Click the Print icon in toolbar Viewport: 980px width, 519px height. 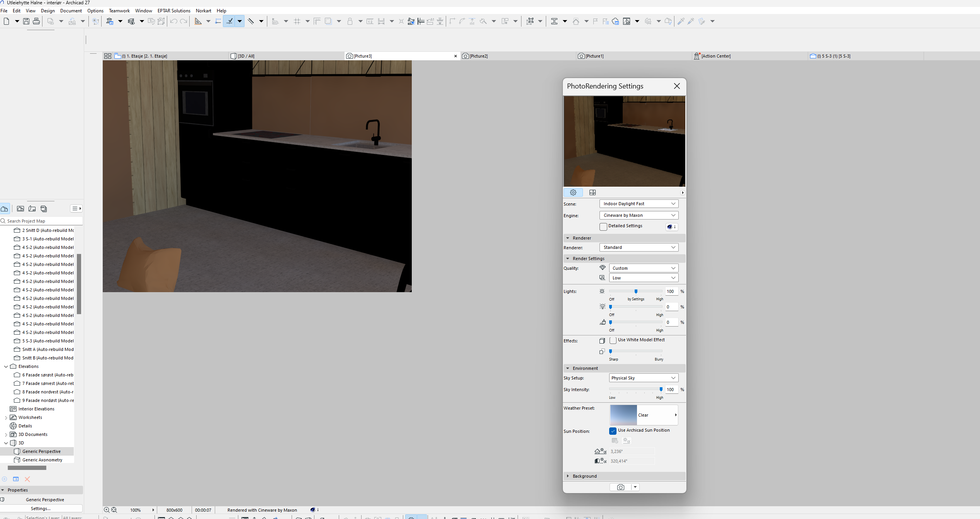pos(36,21)
